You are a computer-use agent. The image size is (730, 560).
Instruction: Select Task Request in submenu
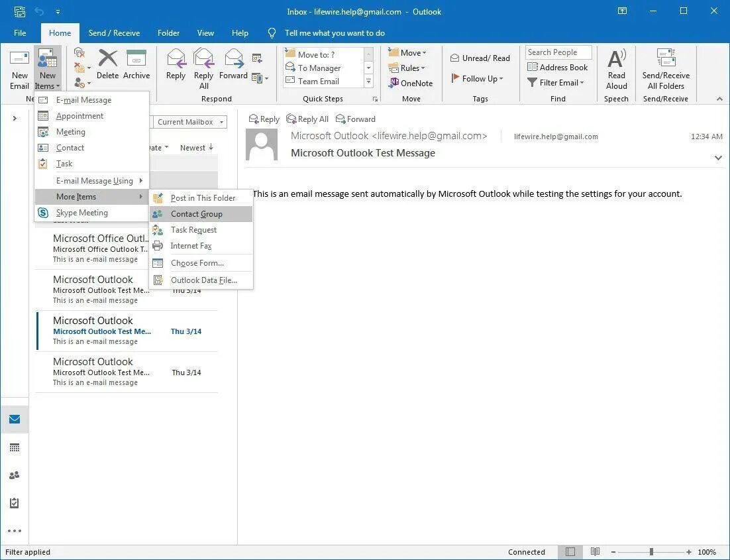(201, 230)
